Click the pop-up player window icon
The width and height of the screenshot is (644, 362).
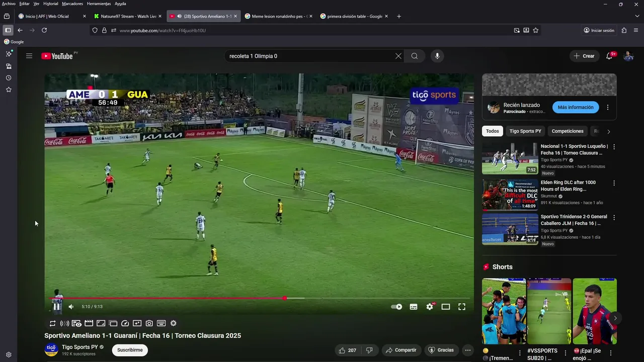pyautogui.click(x=113, y=323)
